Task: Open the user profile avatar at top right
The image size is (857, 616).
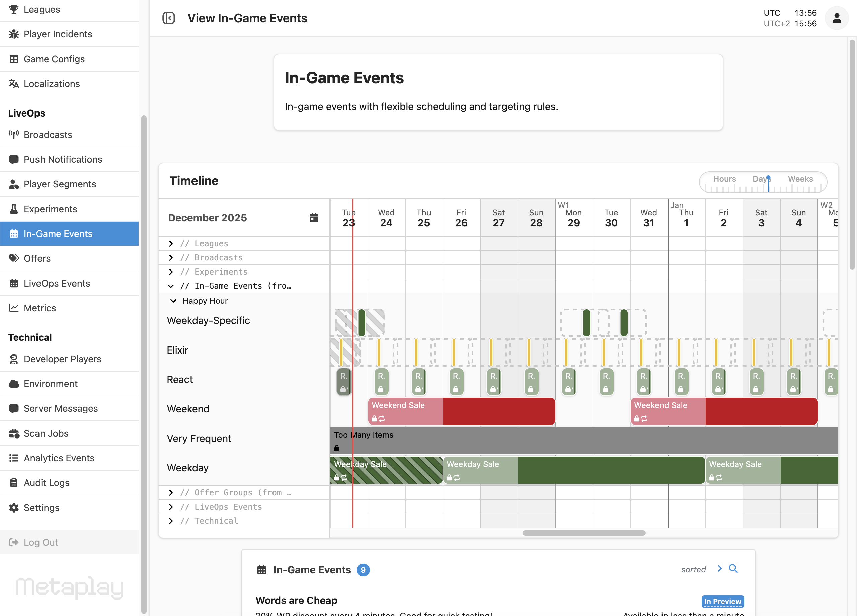Action: [836, 18]
